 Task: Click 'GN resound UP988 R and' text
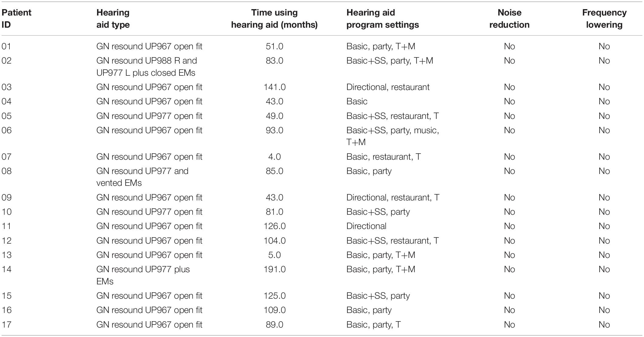click(147, 61)
